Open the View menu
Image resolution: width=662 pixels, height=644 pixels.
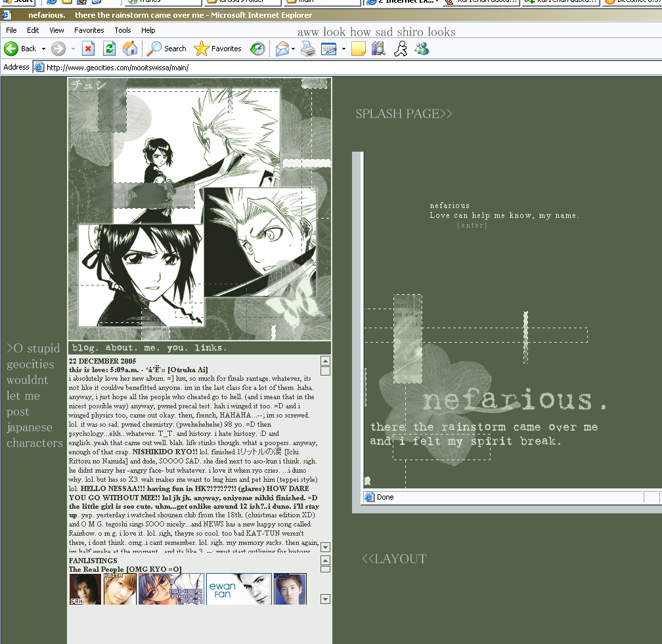pyautogui.click(x=56, y=30)
